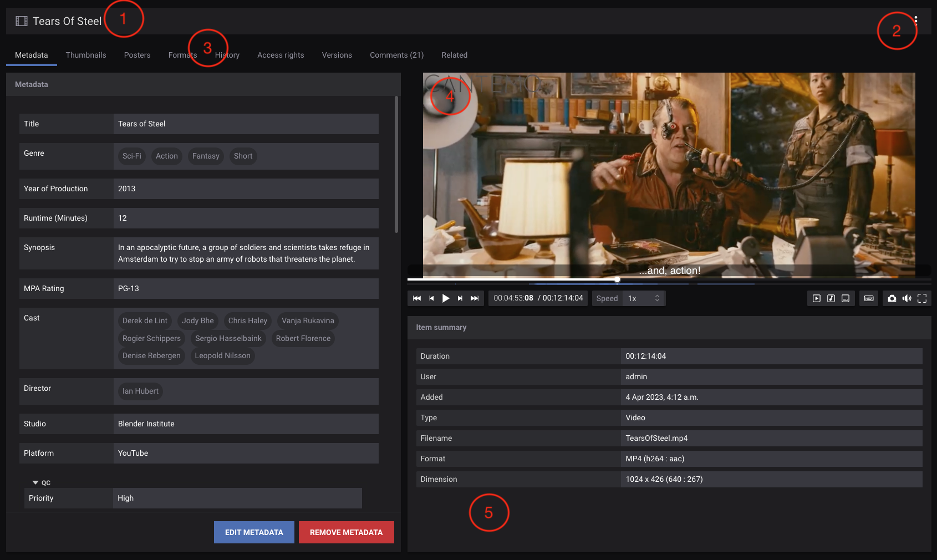
Task: Step forward one frame
Action: (460, 298)
